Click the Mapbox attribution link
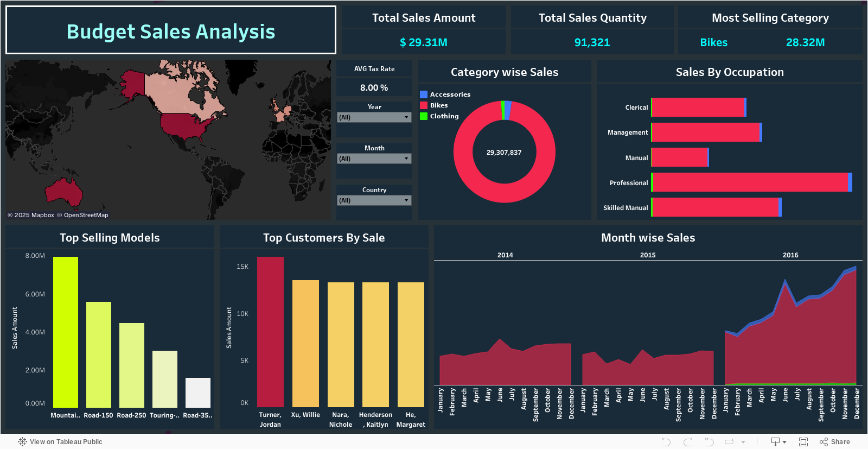868x449 pixels. pyautogui.click(x=31, y=215)
